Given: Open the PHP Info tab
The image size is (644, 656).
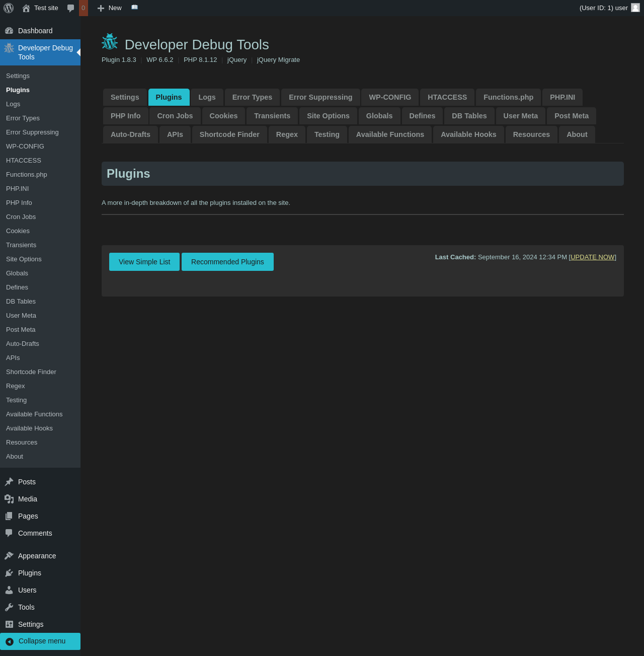Looking at the screenshot, I should [x=126, y=116].
